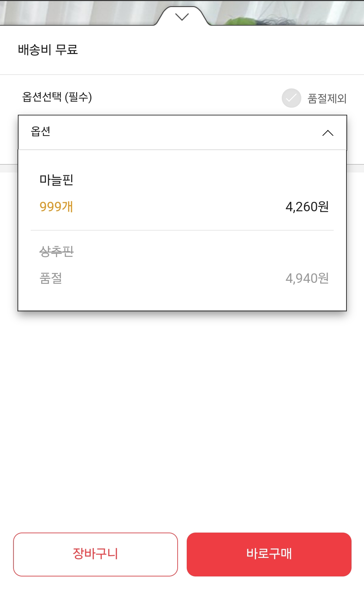The image size is (364, 594).
Task: Click the 4,940원 price of sold-out item
Action: point(307,278)
